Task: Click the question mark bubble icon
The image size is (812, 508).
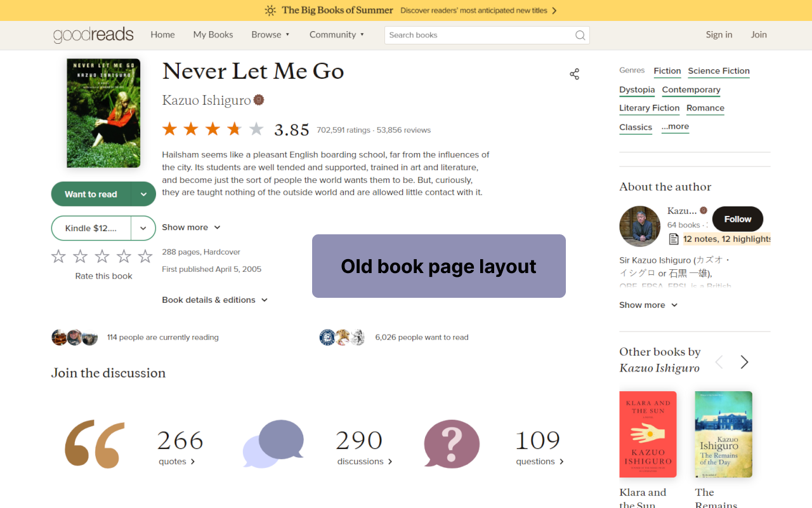Action: (x=452, y=444)
